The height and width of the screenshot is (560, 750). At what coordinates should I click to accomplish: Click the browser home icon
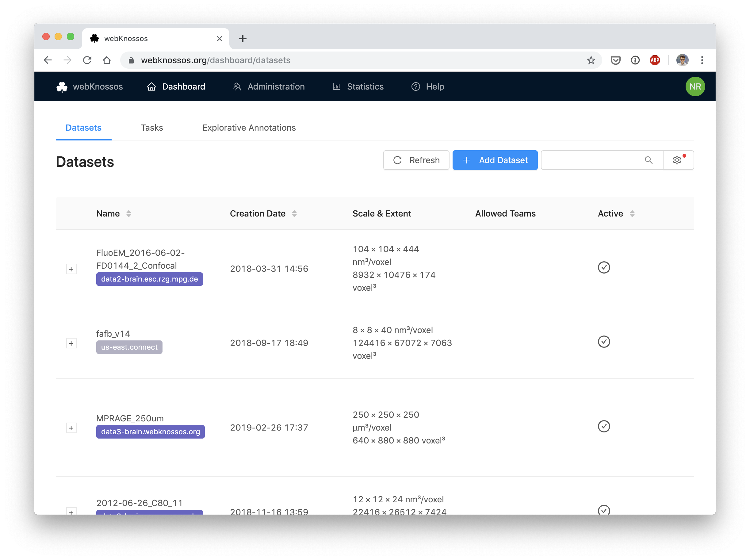(x=107, y=60)
